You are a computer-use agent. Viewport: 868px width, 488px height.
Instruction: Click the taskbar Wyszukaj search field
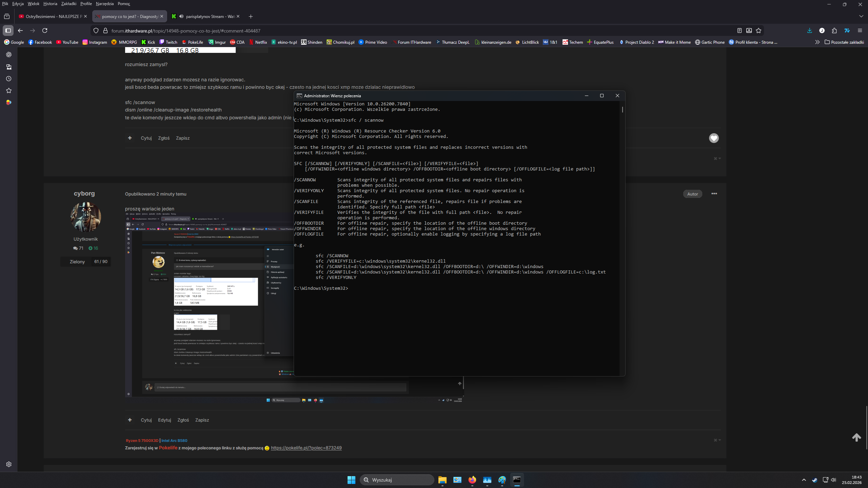(397, 480)
